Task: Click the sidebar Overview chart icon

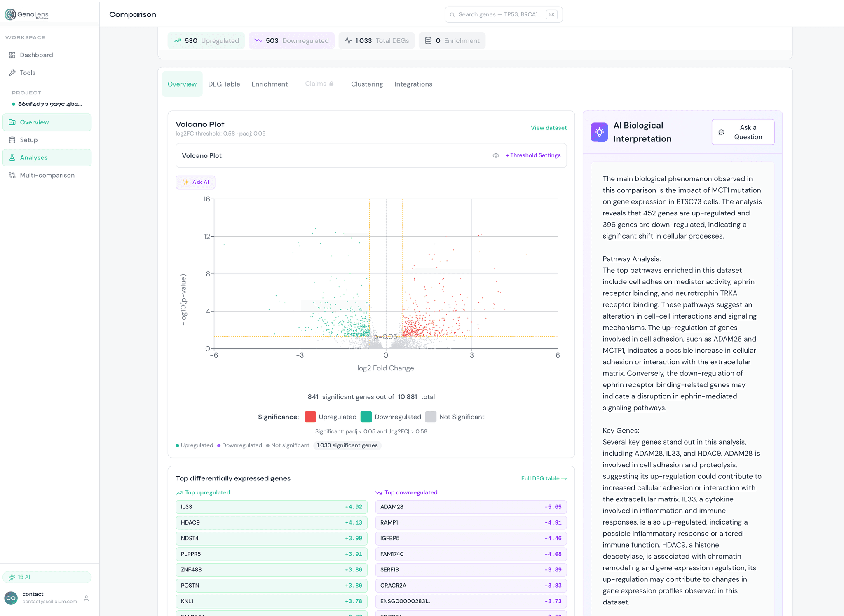Action: [12, 122]
